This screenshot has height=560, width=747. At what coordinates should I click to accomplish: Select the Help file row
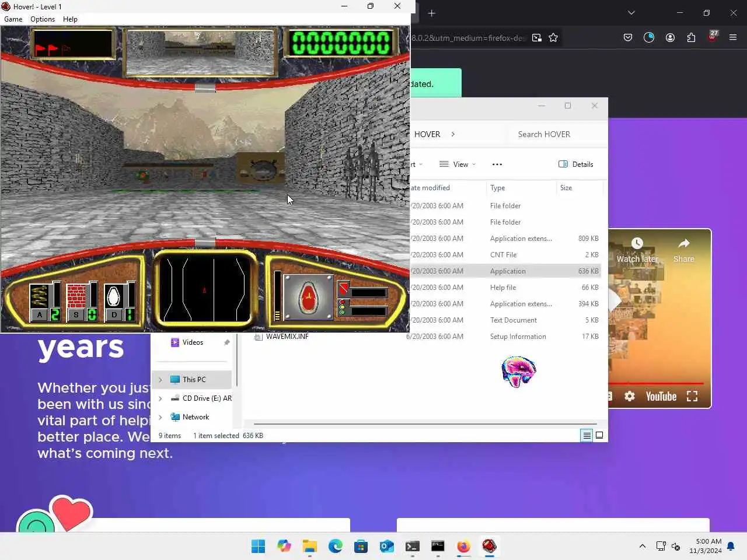(x=505, y=288)
